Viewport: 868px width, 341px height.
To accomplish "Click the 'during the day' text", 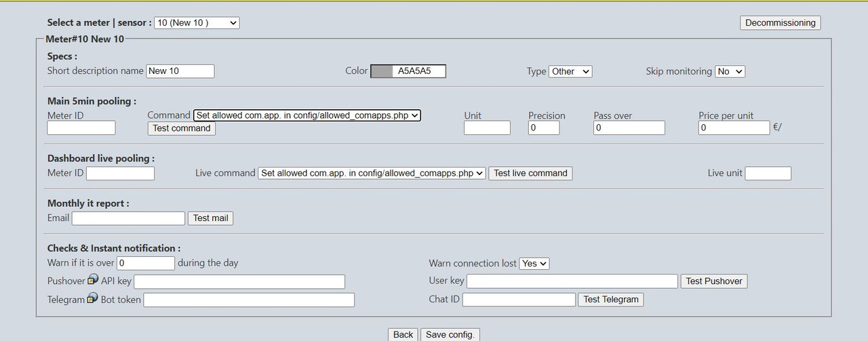I will click(x=208, y=263).
